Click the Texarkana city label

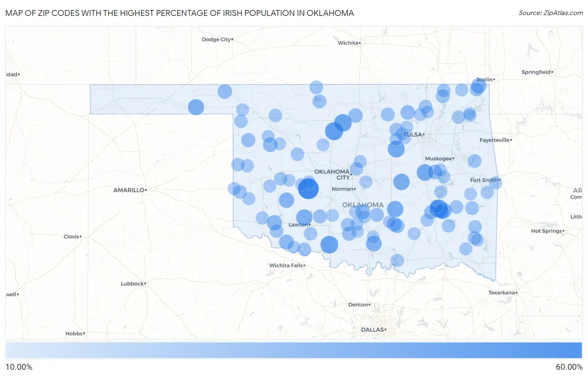click(501, 292)
